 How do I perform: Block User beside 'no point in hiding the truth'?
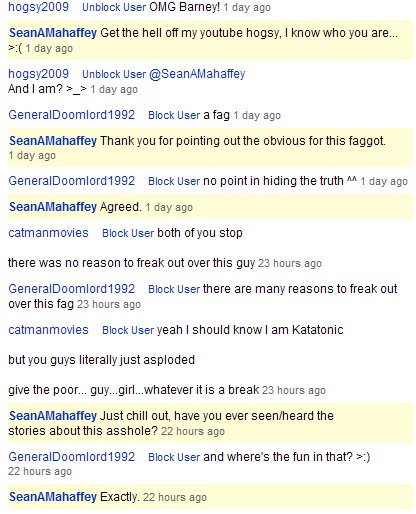pyautogui.click(x=174, y=181)
